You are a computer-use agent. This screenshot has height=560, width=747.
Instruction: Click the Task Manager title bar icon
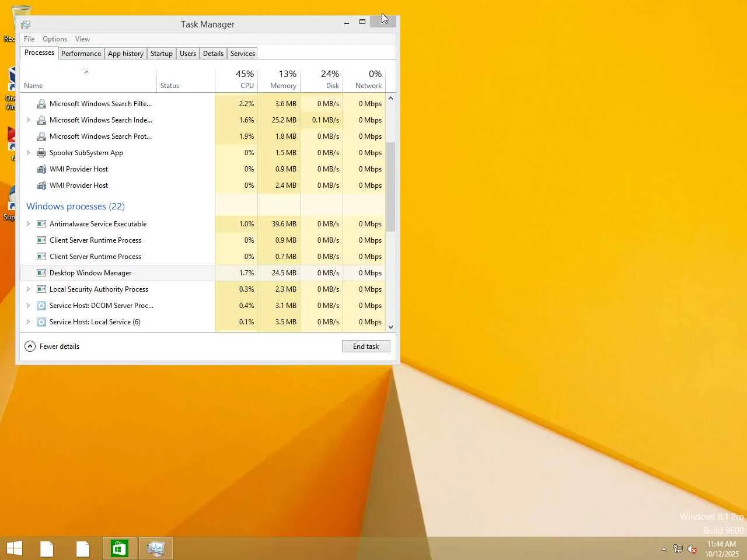pyautogui.click(x=26, y=24)
